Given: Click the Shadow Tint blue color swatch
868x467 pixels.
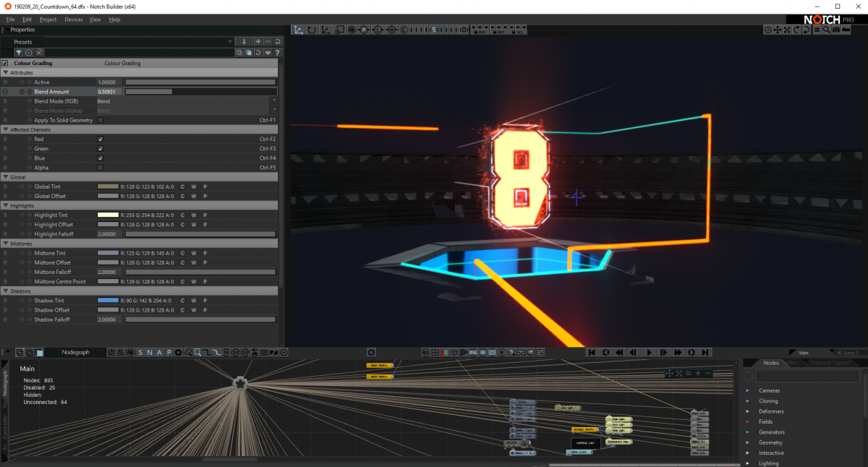Looking at the screenshot, I should (x=108, y=300).
